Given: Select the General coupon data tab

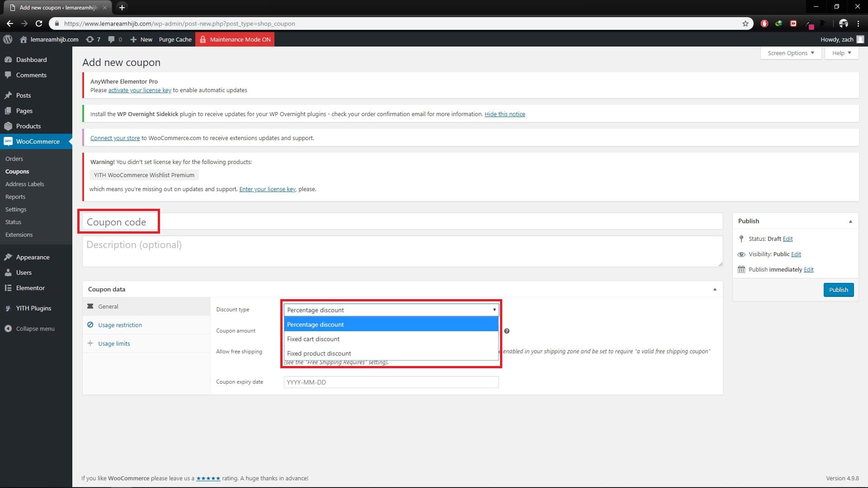Looking at the screenshot, I should click(x=146, y=306).
